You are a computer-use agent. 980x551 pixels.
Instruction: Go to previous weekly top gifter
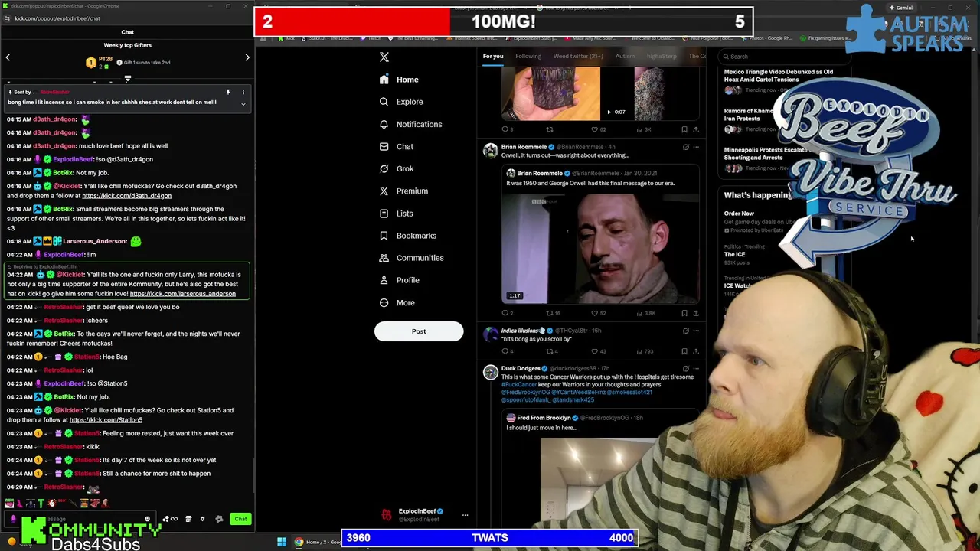click(8, 57)
